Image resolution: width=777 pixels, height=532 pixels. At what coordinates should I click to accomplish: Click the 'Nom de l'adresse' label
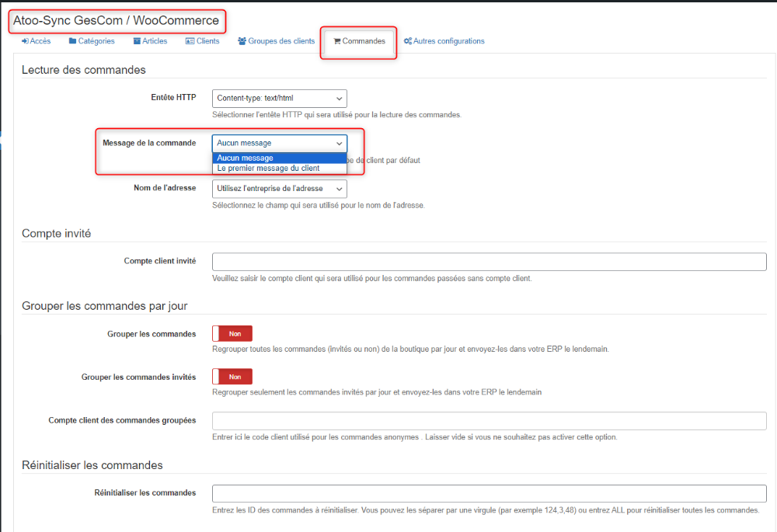[165, 188]
